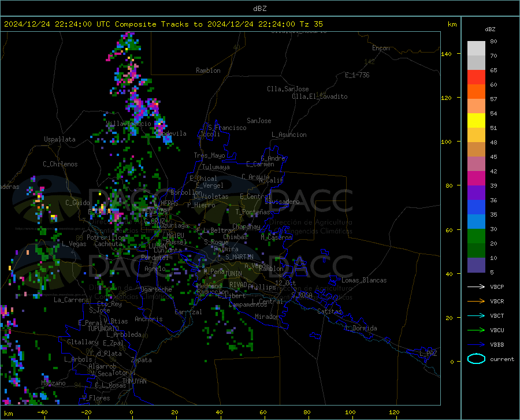Click the 'Manzano' map label
This screenshot has width=520, height=420.
pos(53,383)
